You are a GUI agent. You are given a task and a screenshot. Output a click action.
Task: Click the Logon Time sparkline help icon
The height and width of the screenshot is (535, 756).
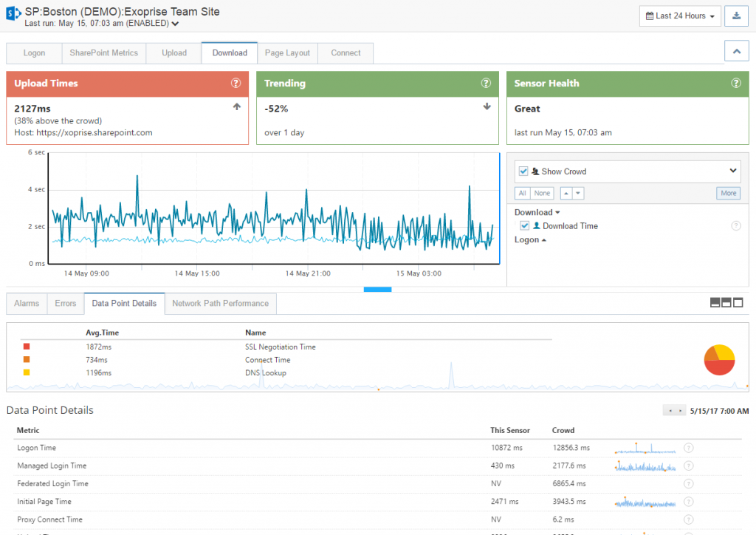point(689,447)
